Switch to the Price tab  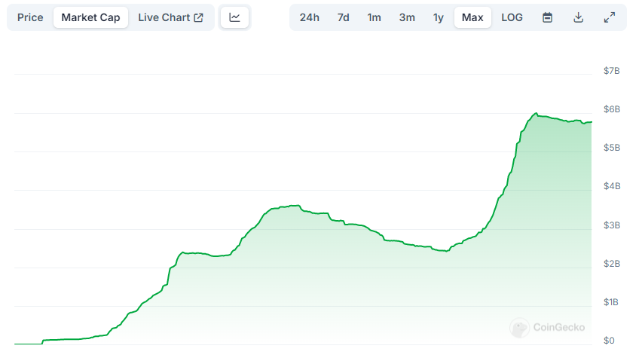(x=30, y=17)
